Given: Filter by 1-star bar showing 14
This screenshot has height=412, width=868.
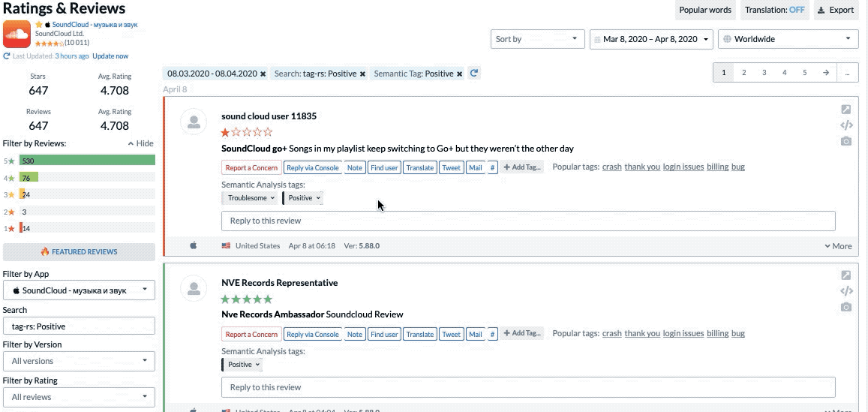Looking at the screenshot, I should click(x=88, y=228).
